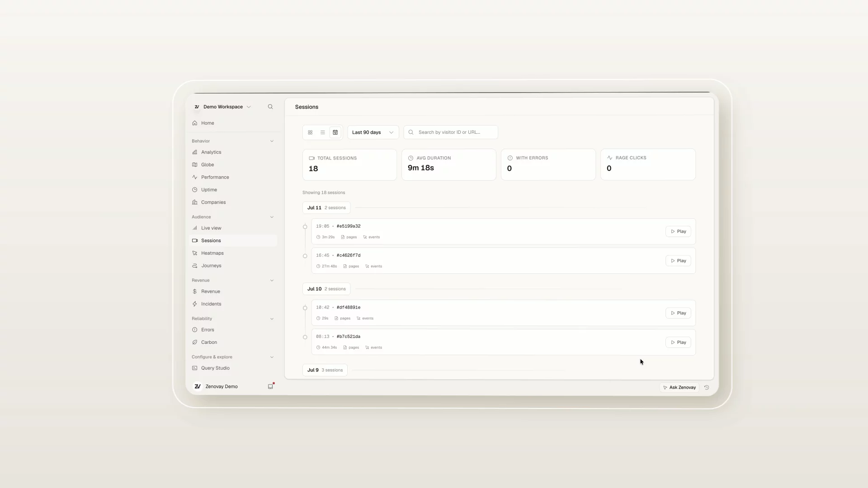
Task: Open the Last 90 days date range dropdown
Action: pyautogui.click(x=373, y=132)
